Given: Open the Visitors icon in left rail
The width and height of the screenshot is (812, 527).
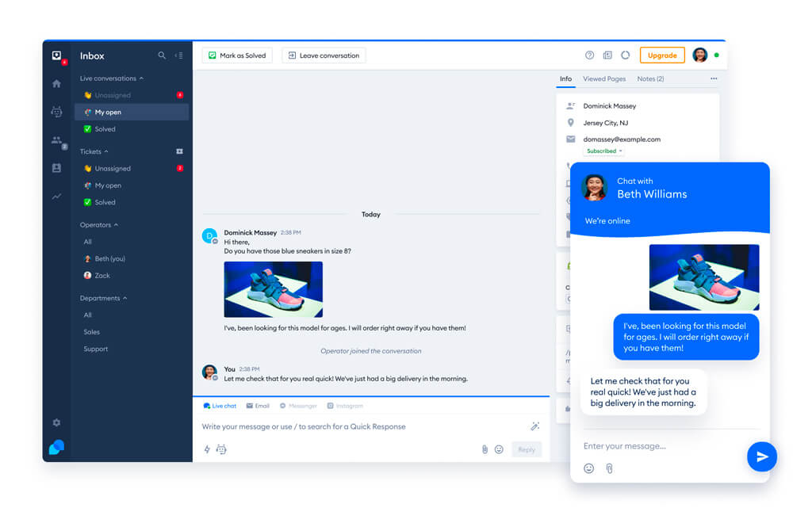Looking at the screenshot, I should (x=57, y=140).
